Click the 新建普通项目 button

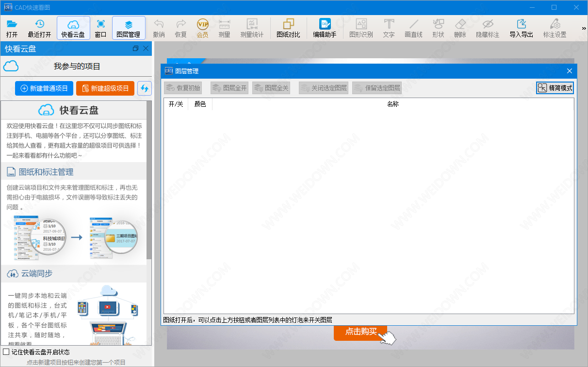[x=44, y=88]
